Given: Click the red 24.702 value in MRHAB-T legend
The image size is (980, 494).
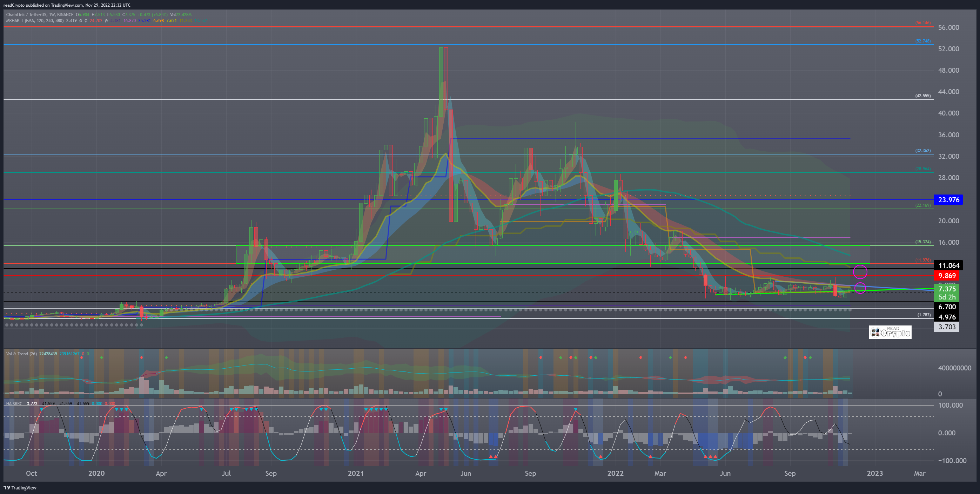Looking at the screenshot, I should click(96, 21).
